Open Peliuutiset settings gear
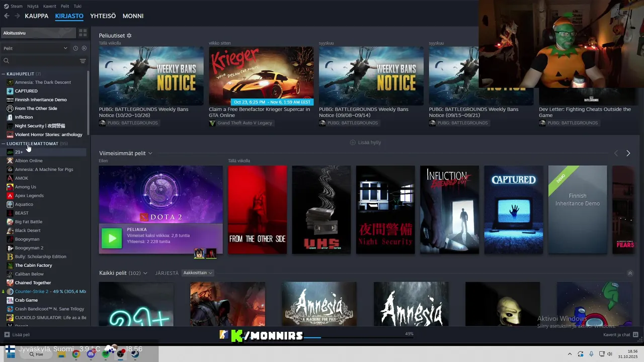The image size is (644, 362). tap(129, 36)
